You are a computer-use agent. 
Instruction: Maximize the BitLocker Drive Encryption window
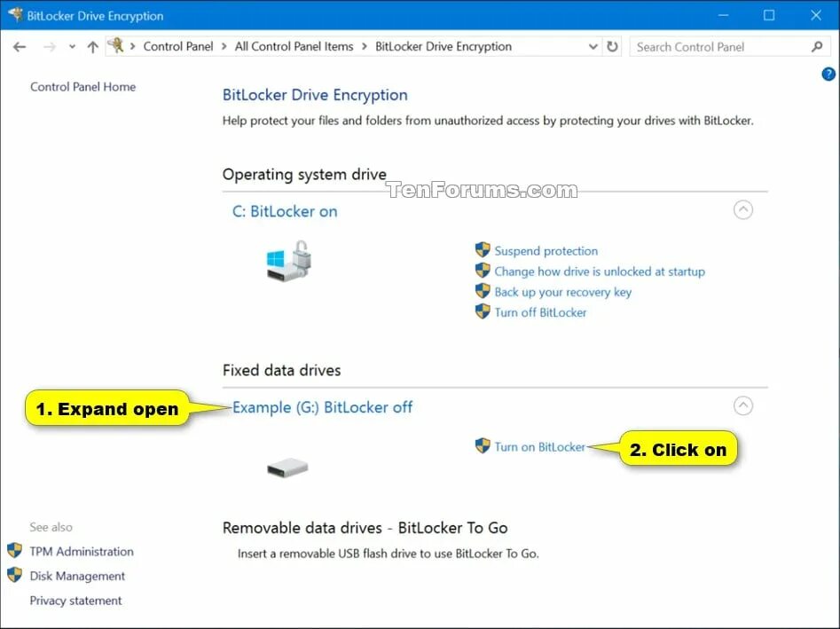coord(769,15)
